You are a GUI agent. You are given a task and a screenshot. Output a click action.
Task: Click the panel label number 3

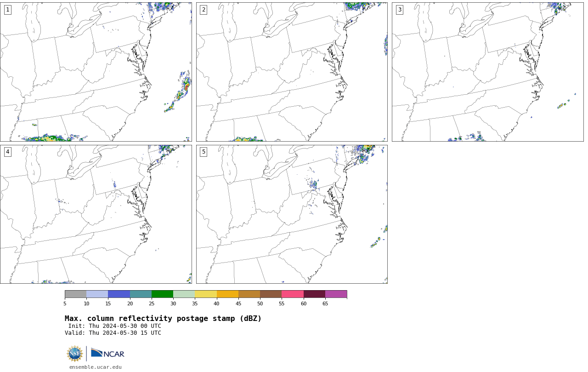(x=399, y=10)
